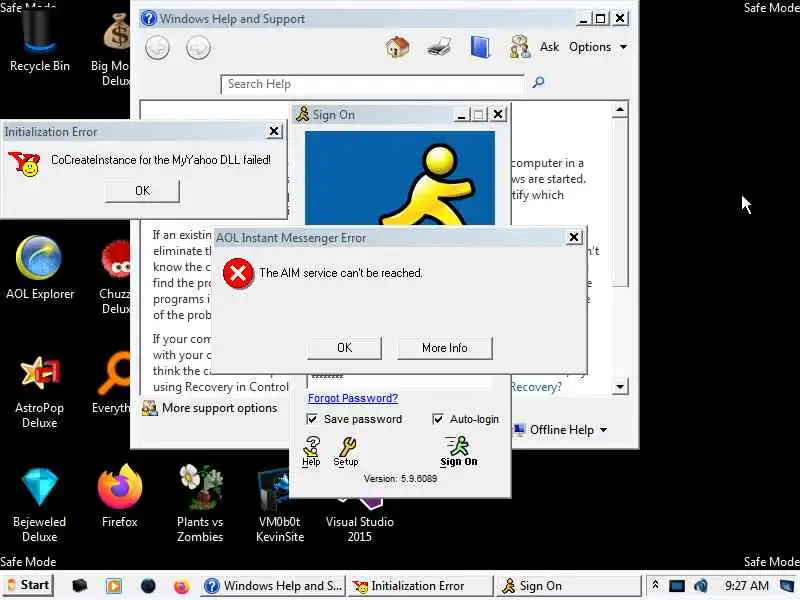The image size is (800, 600).
Task: Open the Plants vs Zombies desktop icon
Action: click(200, 503)
